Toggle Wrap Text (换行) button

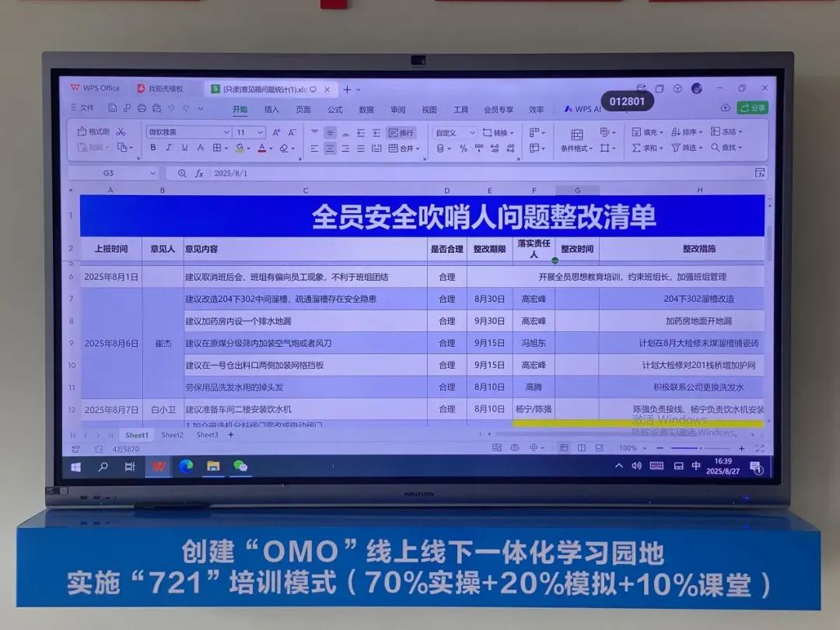pos(401,133)
